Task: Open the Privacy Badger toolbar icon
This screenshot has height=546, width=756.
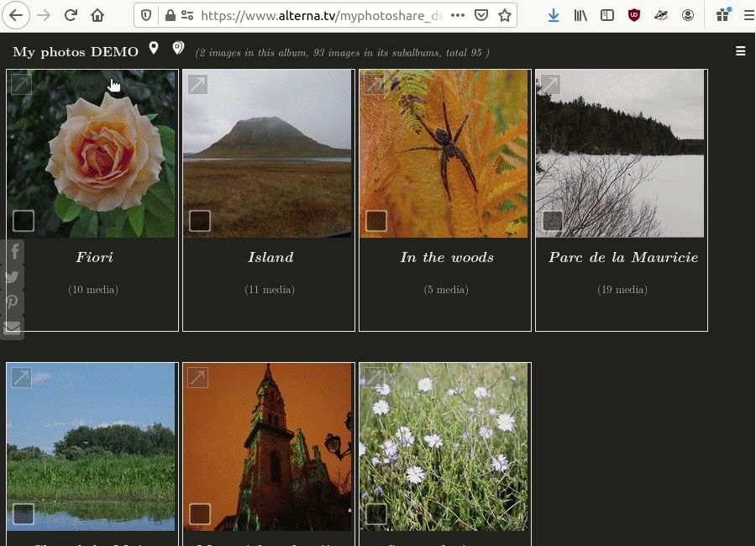Action: click(660, 15)
